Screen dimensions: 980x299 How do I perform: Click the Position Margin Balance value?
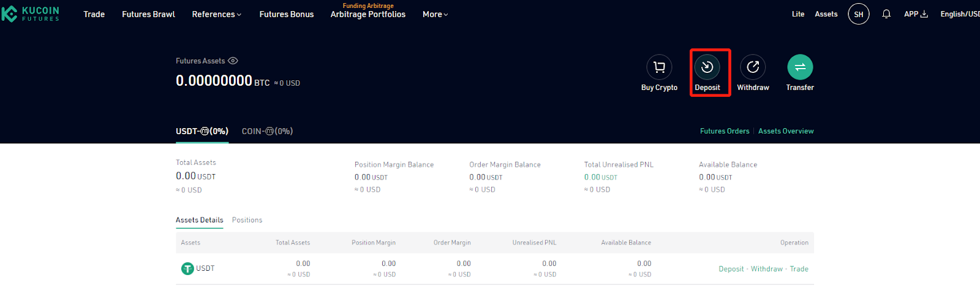click(x=371, y=177)
